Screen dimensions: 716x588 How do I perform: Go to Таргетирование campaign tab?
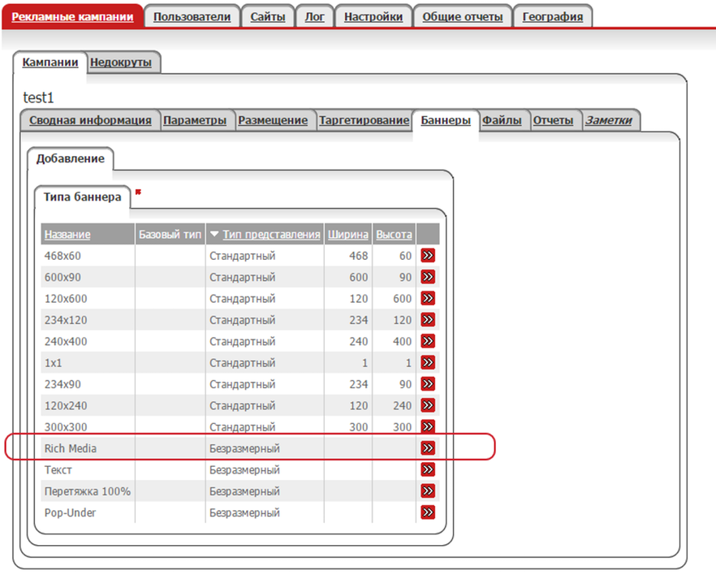coord(364,120)
